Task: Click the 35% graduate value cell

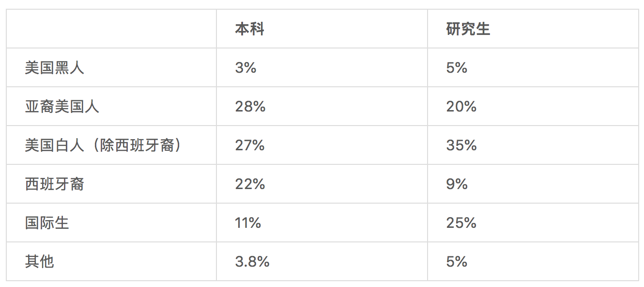Action: pyautogui.click(x=461, y=145)
